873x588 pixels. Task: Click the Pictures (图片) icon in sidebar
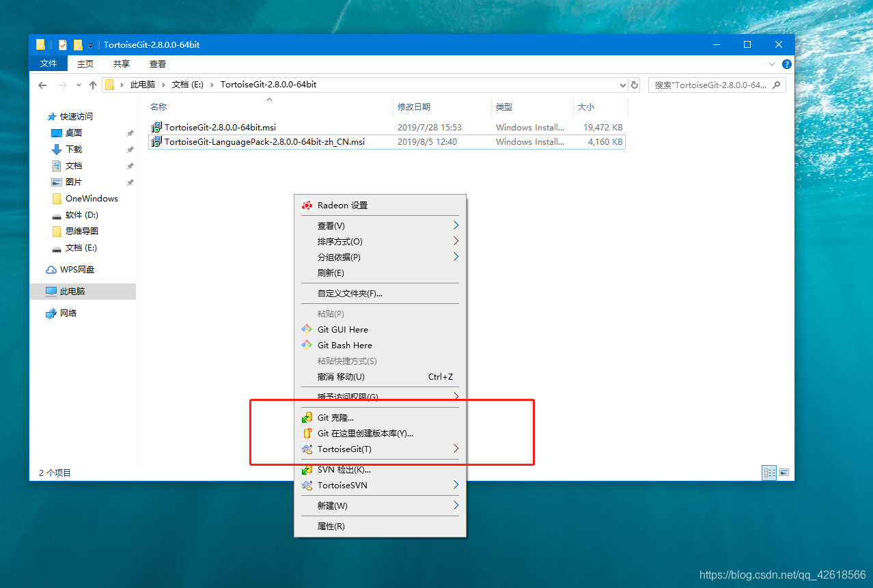(57, 182)
